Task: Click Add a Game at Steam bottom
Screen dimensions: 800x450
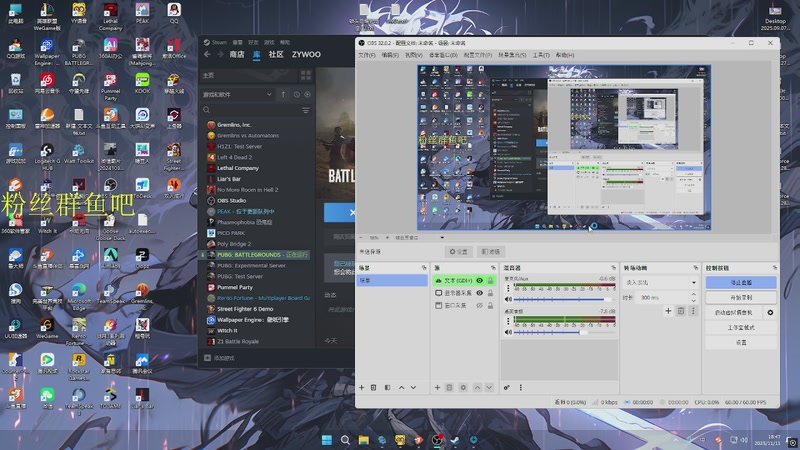Action: point(219,358)
